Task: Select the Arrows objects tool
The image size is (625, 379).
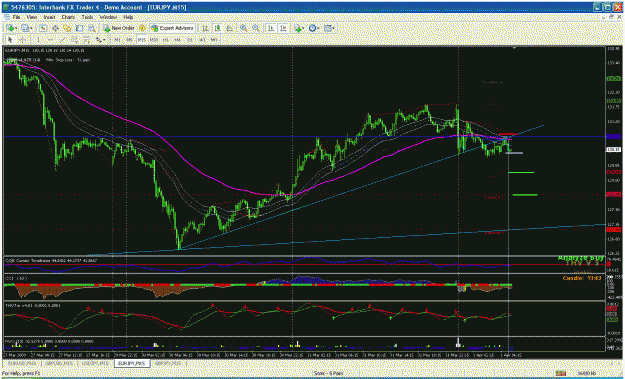Action: pos(98,40)
